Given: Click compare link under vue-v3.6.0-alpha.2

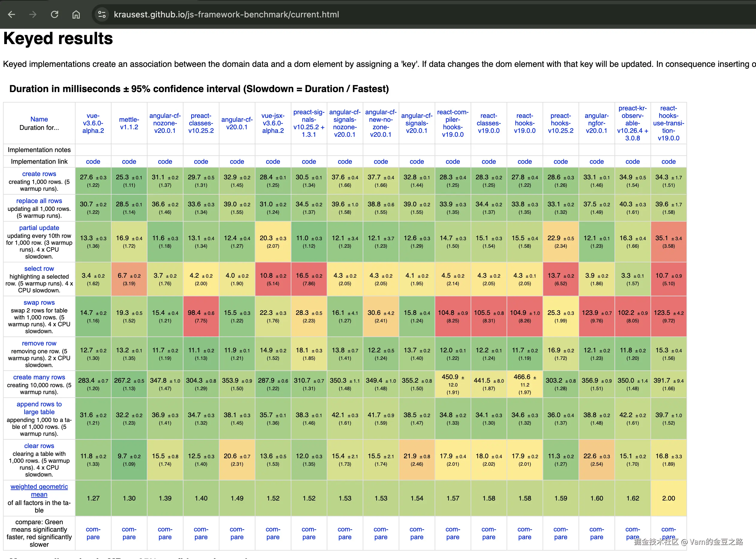Looking at the screenshot, I should (93, 533).
